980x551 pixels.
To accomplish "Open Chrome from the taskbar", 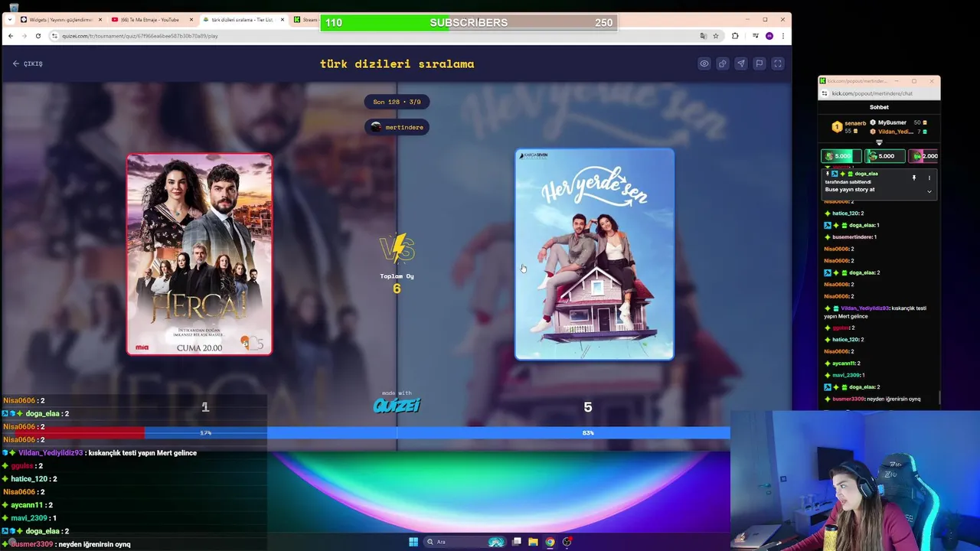I will click(550, 542).
